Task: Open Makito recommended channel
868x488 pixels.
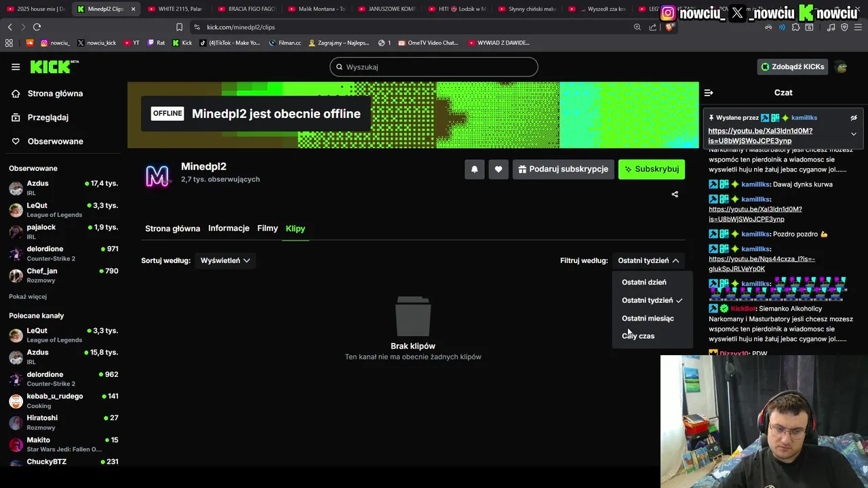Action: click(64, 445)
